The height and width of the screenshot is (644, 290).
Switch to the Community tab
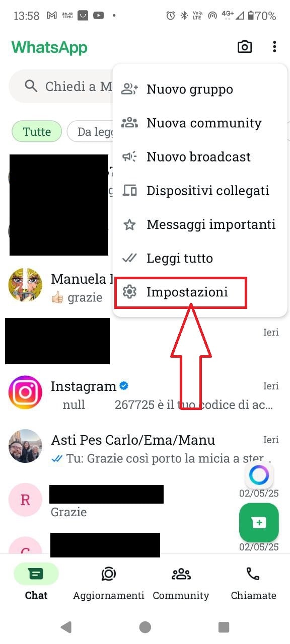(181, 582)
